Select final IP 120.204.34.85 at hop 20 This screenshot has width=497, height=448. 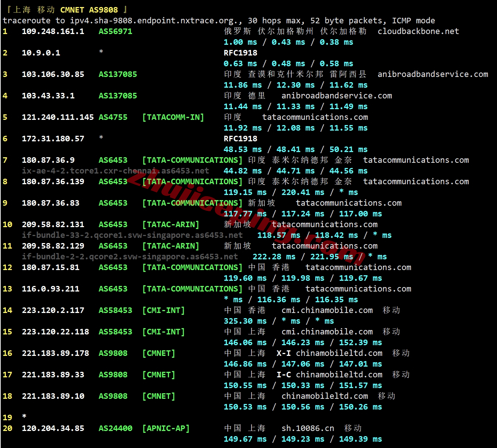(x=53, y=428)
